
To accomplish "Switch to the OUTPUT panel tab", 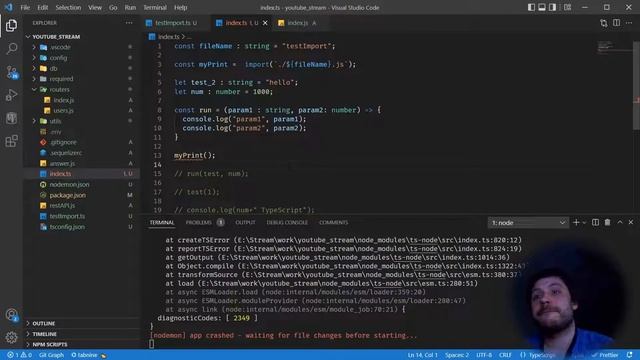I will point(245,222).
